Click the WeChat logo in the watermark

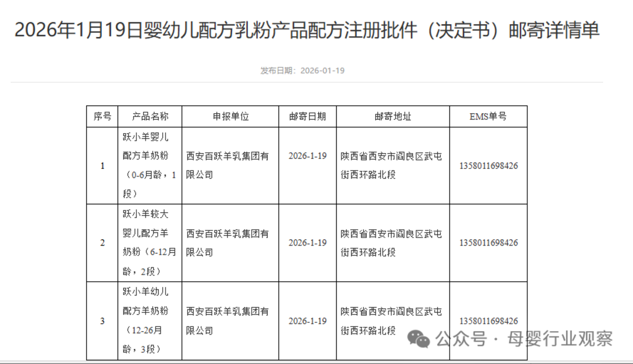point(419,339)
